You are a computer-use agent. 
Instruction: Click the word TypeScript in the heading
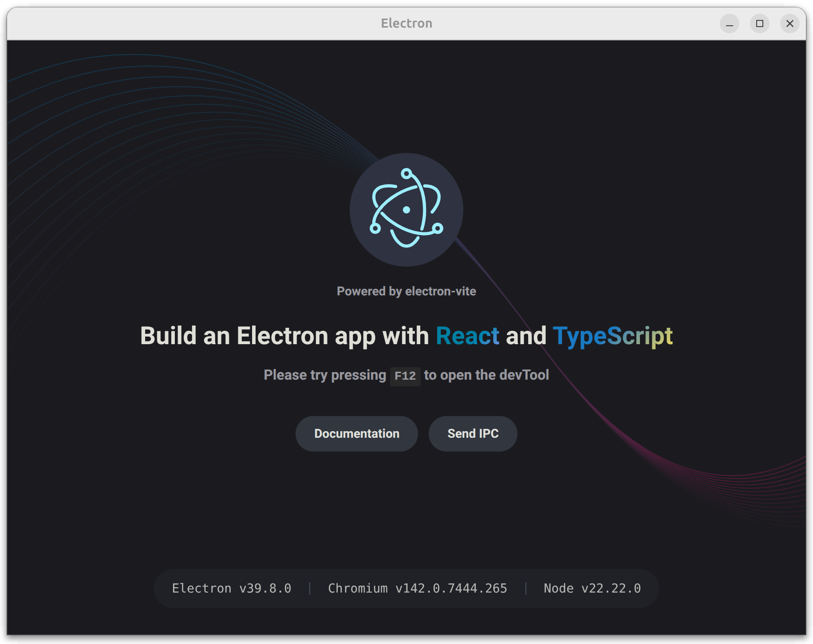click(x=612, y=336)
